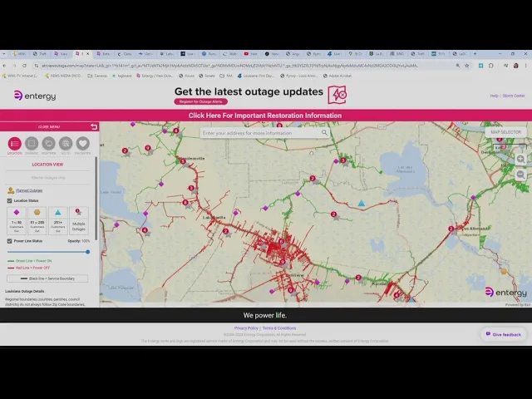Image resolution: width=532 pixels, height=399 pixels.
Task: Click the purple diamond 1 to 50 legend icon
Action: point(17,213)
